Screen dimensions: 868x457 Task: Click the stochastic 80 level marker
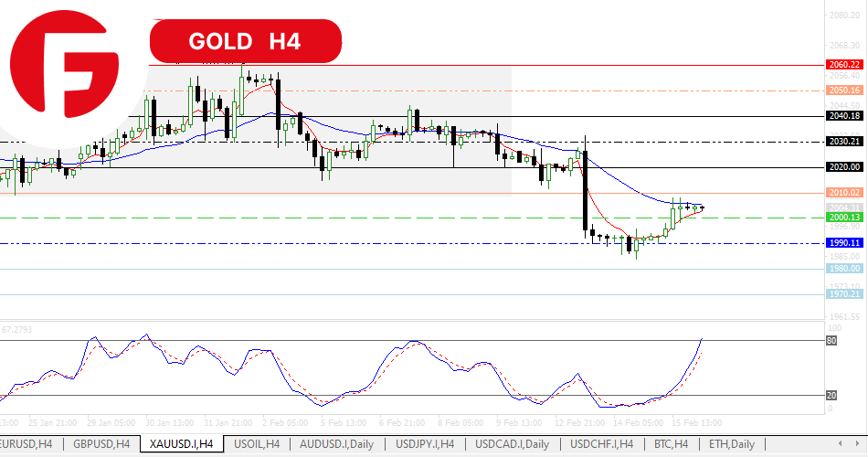tap(832, 341)
